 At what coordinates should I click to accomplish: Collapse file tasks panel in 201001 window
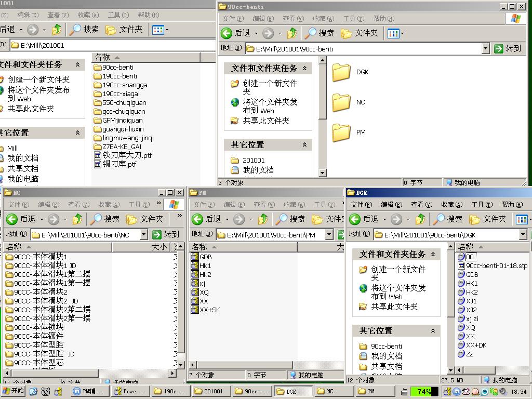[x=78, y=64]
